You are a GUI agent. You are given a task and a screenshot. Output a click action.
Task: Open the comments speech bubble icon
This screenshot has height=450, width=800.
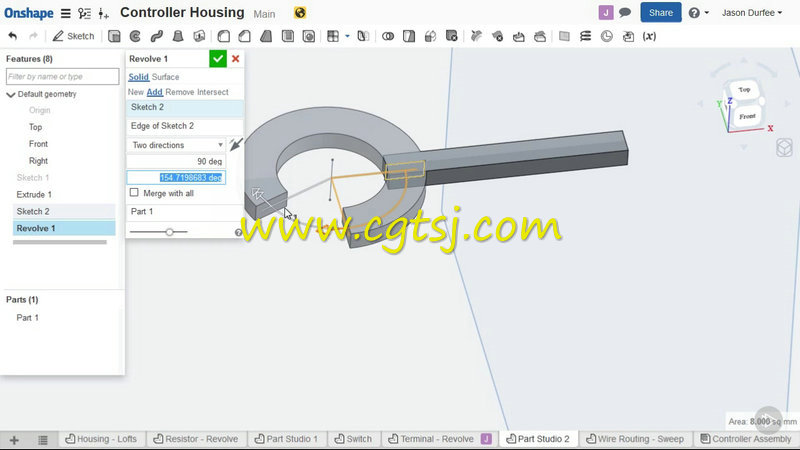coord(625,12)
